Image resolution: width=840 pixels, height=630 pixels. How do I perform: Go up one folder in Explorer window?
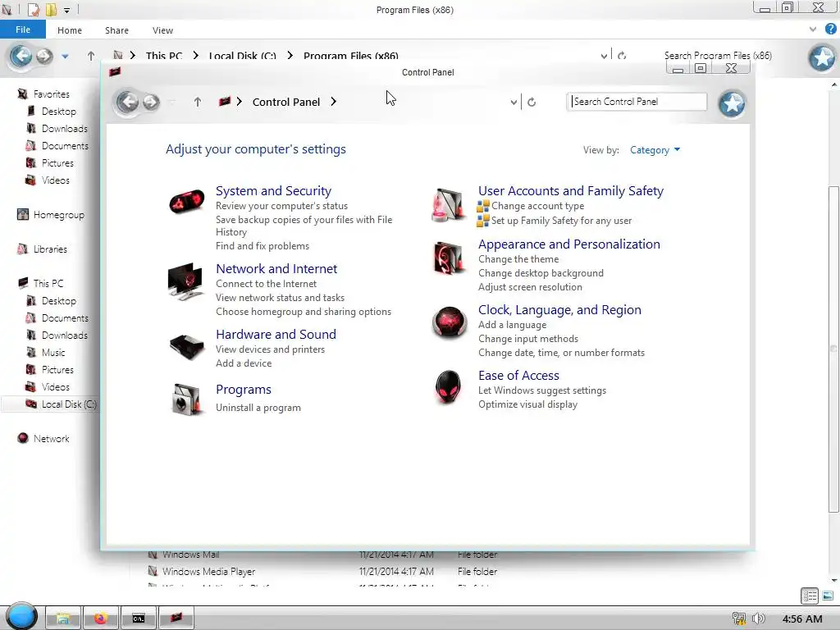click(x=91, y=56)
